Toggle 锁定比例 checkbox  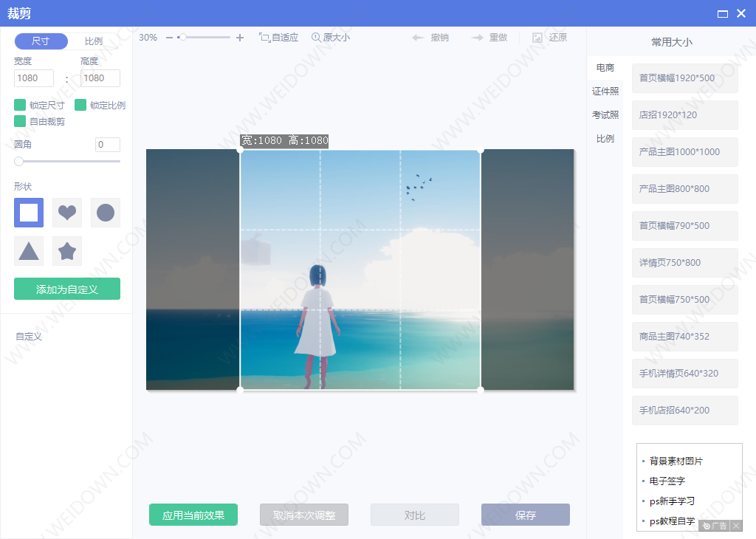click(80, 105)
